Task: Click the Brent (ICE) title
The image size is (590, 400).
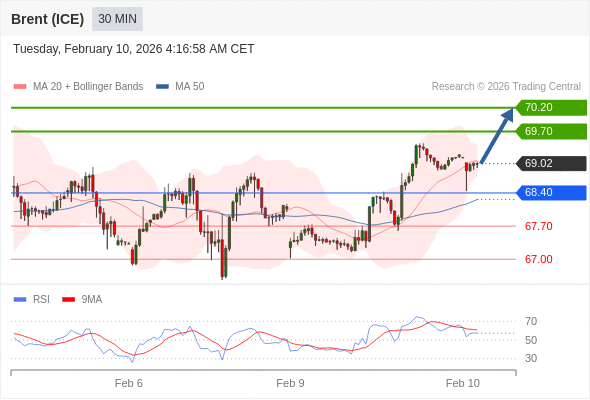Action: pyautogui.click(x=47, y=19)
